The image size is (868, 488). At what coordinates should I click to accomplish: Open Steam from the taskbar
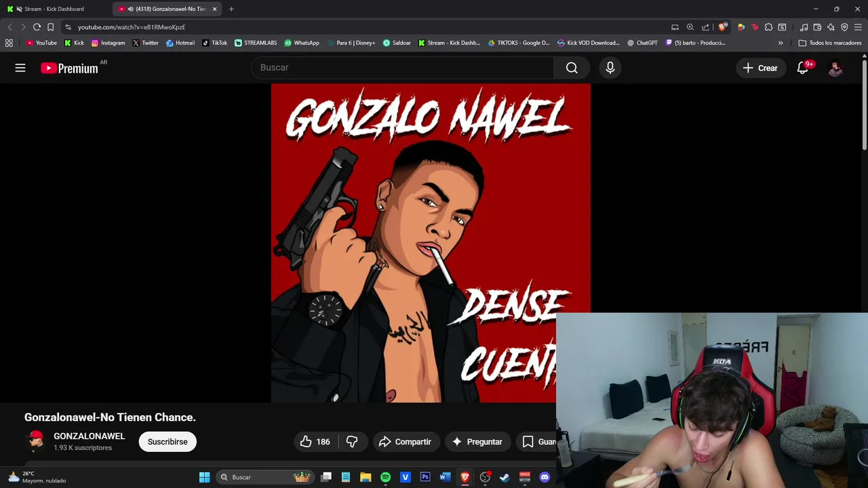point(505,477)
